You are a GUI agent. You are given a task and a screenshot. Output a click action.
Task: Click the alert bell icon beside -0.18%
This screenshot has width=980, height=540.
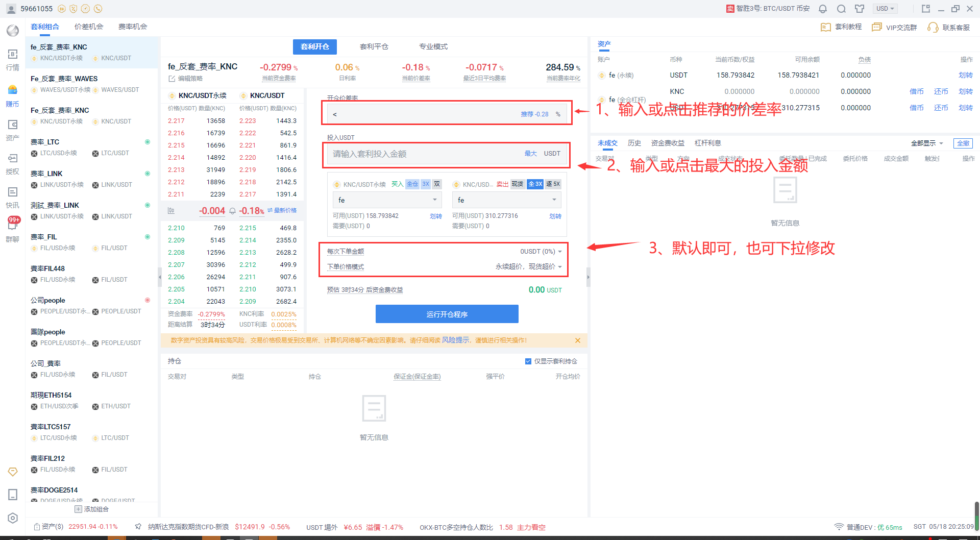(x=232, y=211)
